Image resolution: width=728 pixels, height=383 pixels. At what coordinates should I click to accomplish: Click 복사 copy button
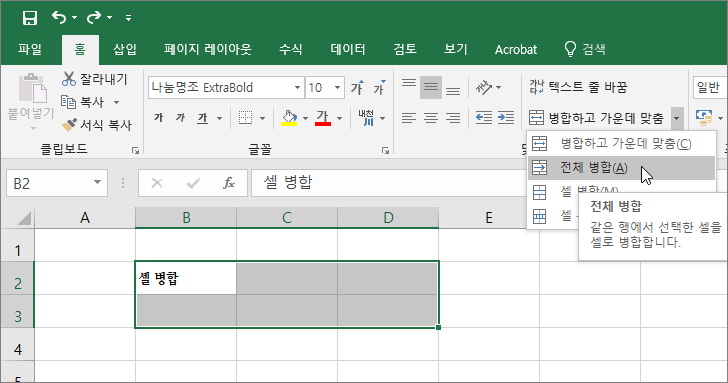click(x=83, y=102)
